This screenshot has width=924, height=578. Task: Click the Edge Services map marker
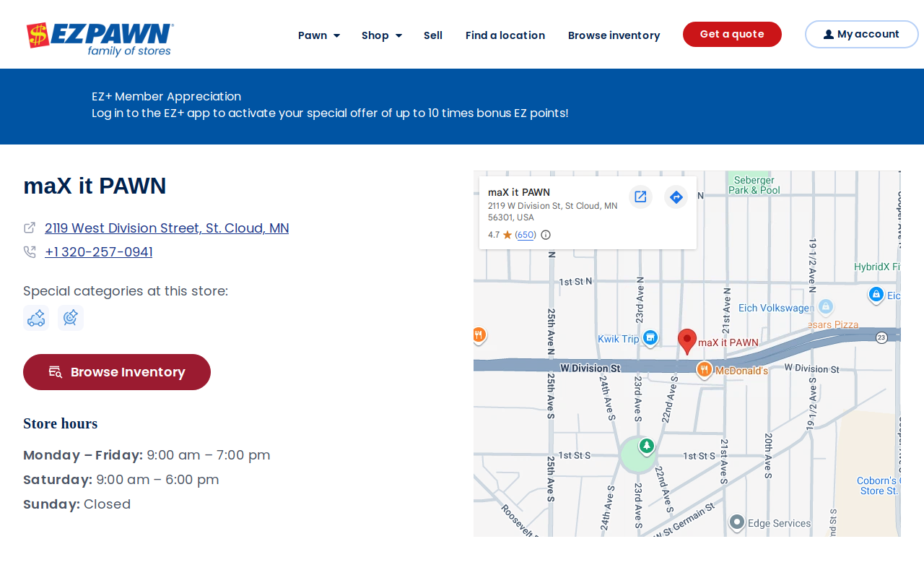click(x=737, y=522)
